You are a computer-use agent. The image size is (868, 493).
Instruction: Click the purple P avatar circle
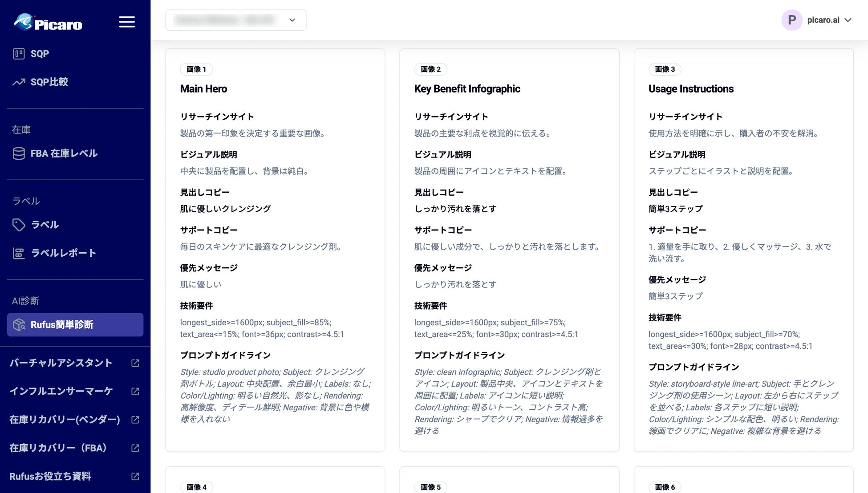(792, 20)
